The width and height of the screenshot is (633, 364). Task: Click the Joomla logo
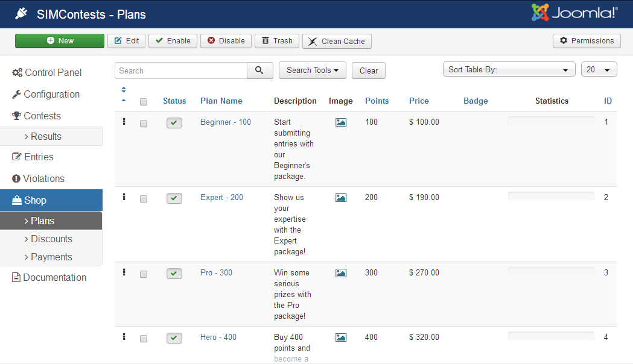[574, 13]
